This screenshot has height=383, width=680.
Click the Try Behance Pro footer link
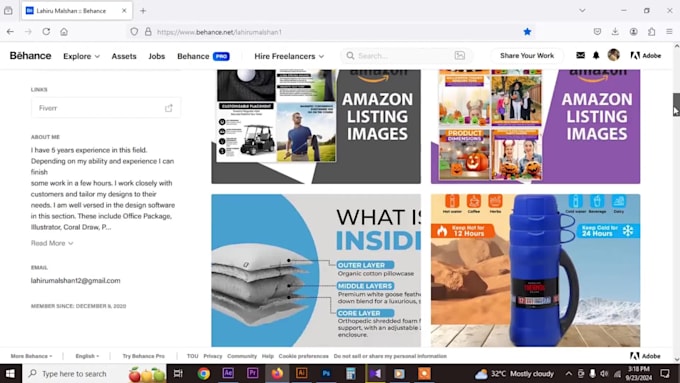[144, 356]
